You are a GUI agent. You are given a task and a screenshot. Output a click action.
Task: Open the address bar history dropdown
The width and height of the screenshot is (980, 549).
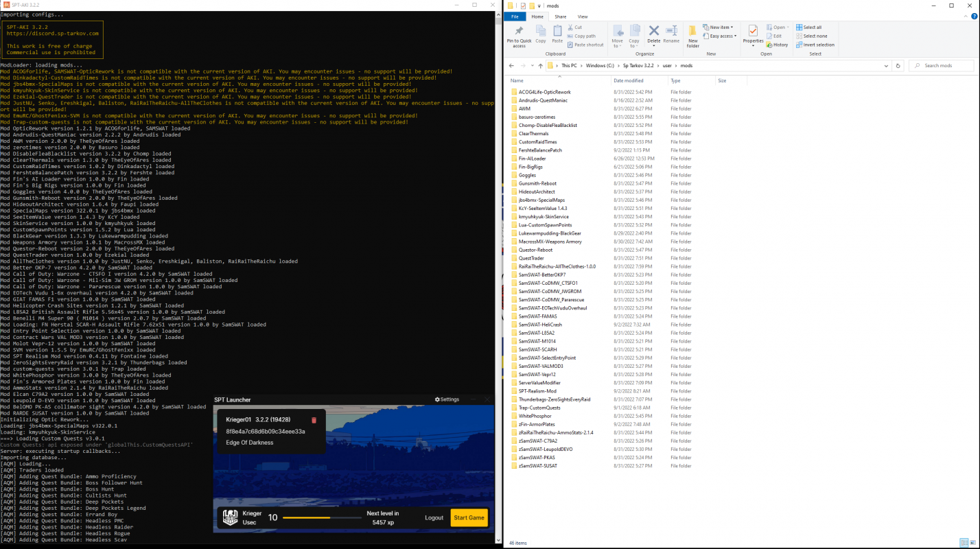(887, 66)
